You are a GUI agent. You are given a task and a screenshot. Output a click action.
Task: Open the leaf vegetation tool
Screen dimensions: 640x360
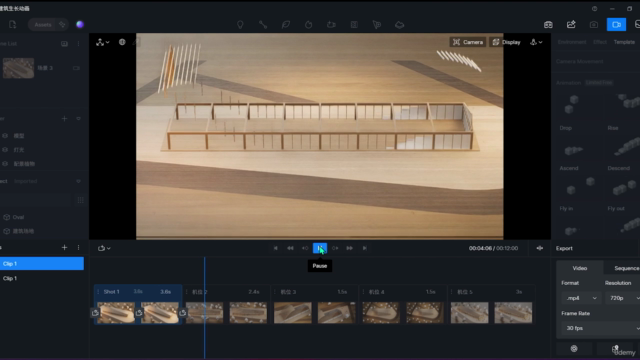coord(286,24)
